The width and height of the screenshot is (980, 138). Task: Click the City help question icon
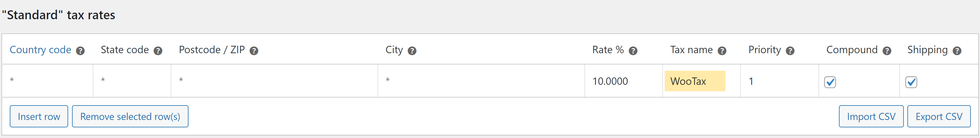coord(412,51)
